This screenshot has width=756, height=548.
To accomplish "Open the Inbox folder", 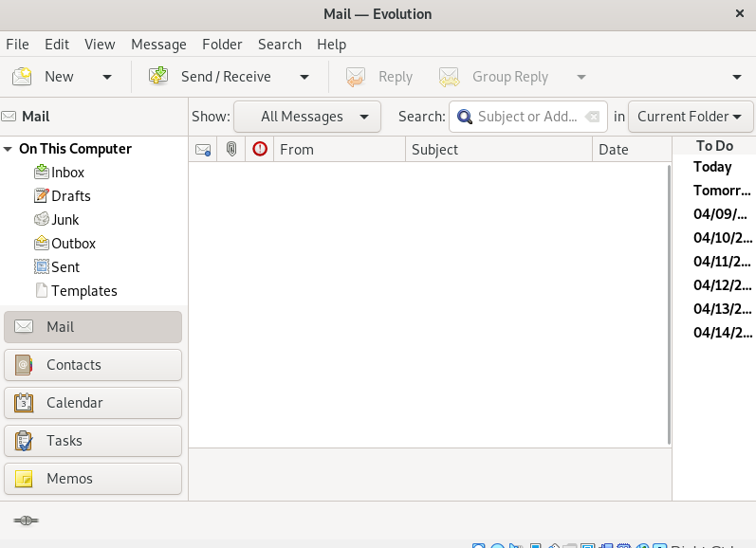I will point(67,173).
